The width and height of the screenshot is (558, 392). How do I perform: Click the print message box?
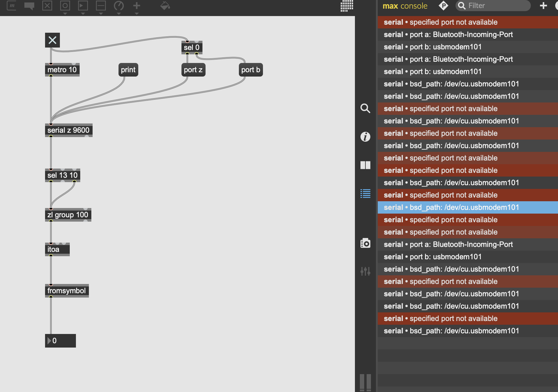(x=128, y=70)
